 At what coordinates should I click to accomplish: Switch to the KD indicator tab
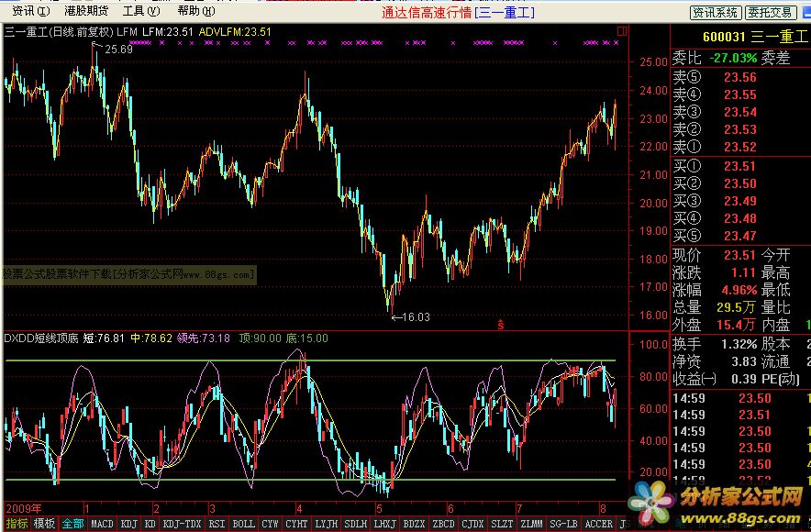(x=150, y=524)
